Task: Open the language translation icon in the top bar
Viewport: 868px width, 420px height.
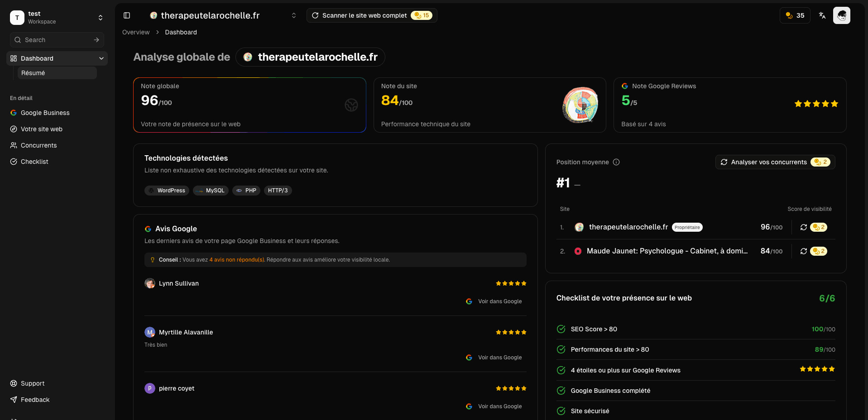Action: (x=821, y=15)
